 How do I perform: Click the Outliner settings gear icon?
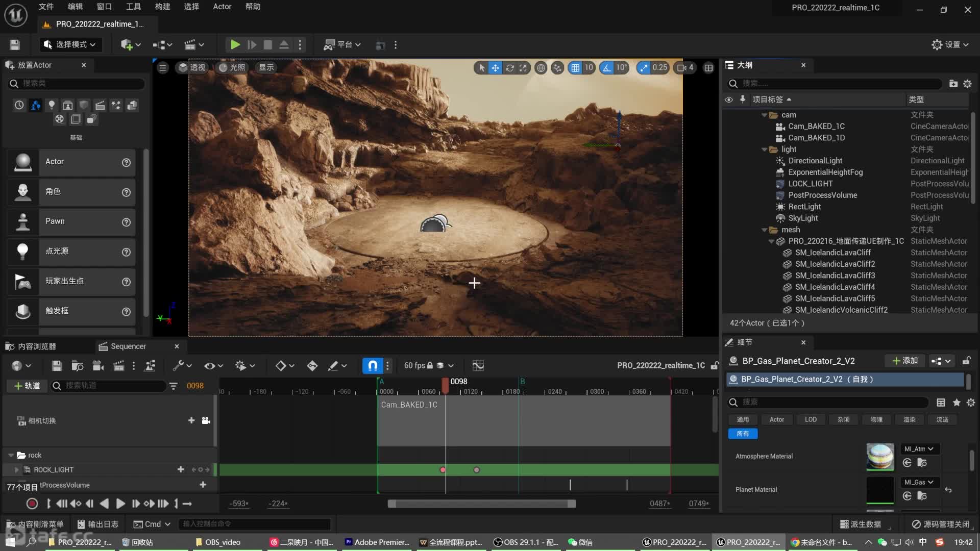[x=967, y=83]
